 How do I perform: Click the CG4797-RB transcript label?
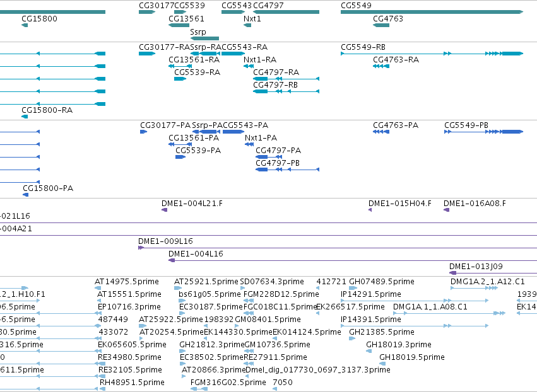point(275,85)
